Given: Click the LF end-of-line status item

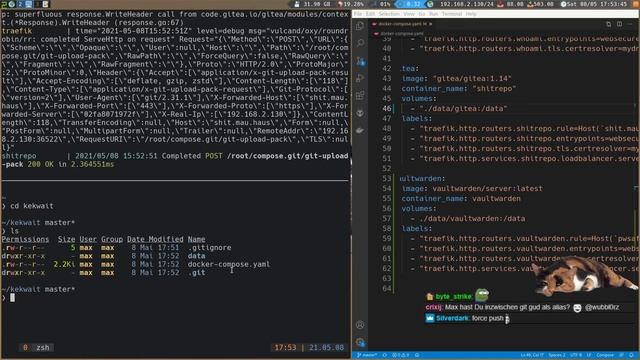Looking at the screenshot, I should coord(589,355).
